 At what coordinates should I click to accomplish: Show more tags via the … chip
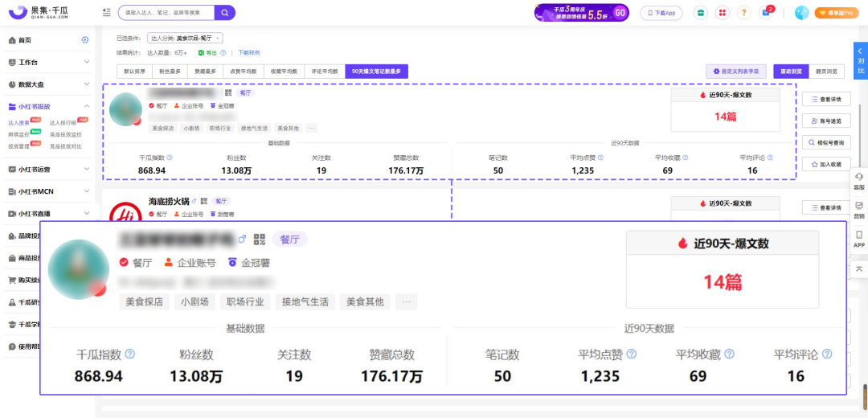[312, 129]
